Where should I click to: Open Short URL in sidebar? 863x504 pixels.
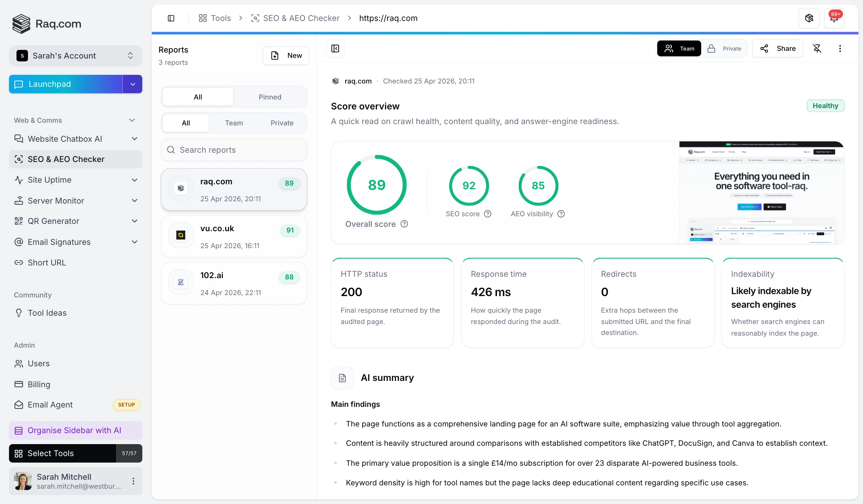(x=47, y=262)
